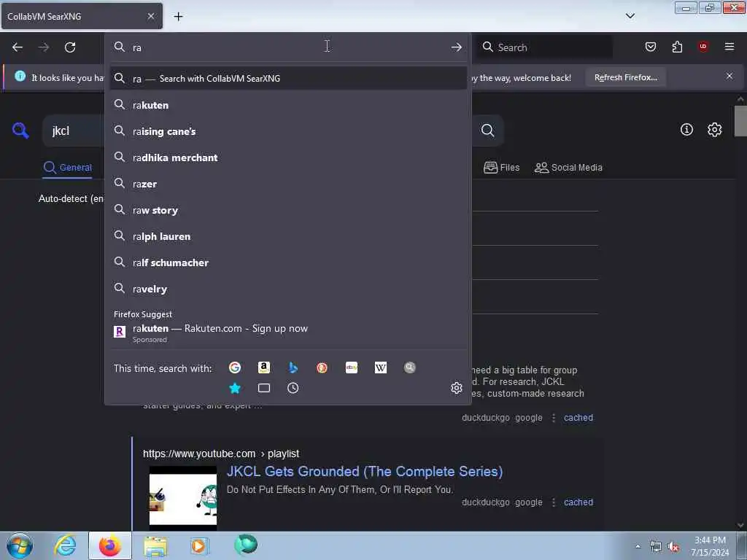This screenshot has width=747, height=560.
Task: Select the 'radhika merchant' suggestion
Action: (x=288, y=157)
